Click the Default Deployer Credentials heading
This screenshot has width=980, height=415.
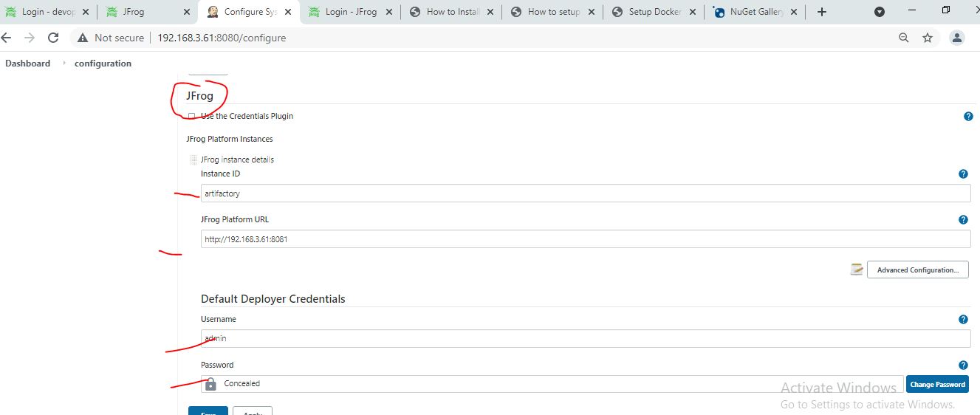[x=273, y=299]
